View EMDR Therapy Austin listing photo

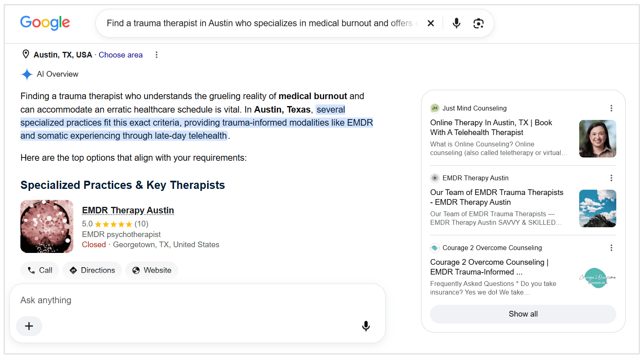[47, 226]
